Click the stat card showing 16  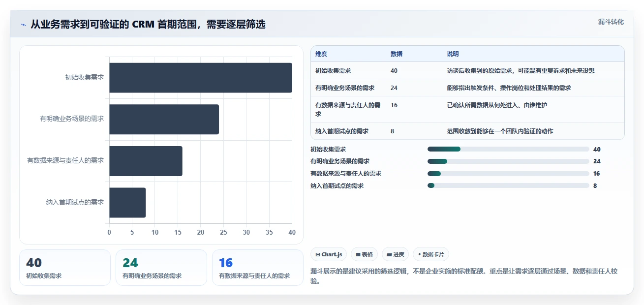pos(258,268)
